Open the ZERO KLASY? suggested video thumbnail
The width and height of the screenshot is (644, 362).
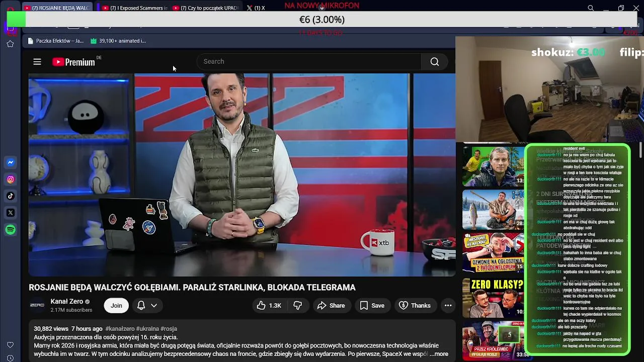tap(494, 298)
